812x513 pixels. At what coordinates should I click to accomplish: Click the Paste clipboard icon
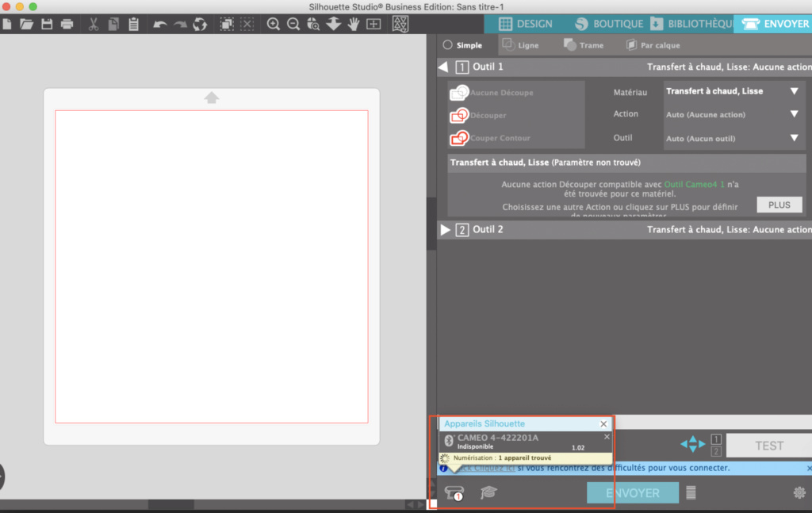[133, 24]
